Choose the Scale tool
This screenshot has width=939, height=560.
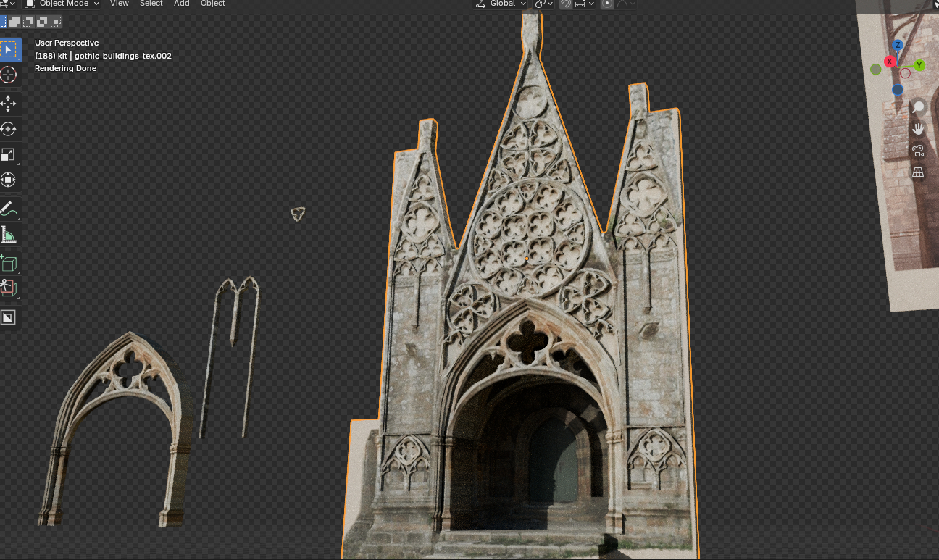pyautogui.click(x=9, y=154)
